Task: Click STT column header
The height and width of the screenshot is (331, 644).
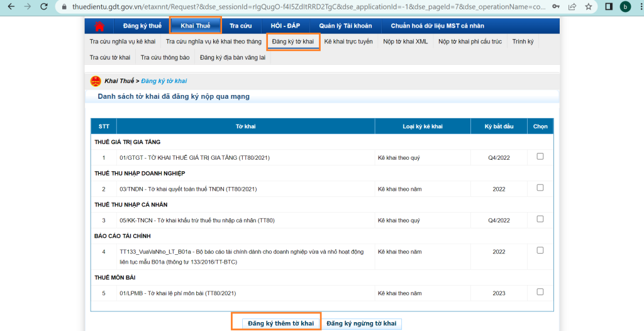Action: [x=104, y=126]
